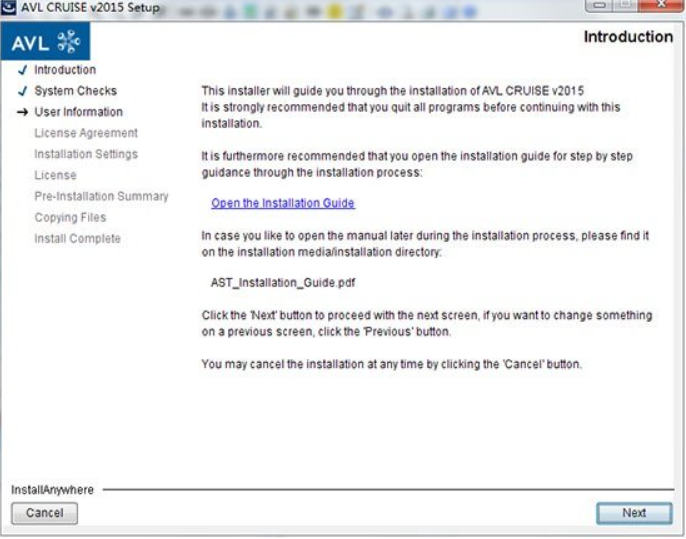Screen dimensions: 686x539
Task: Click the License step in sidebar
Action: 56,175
